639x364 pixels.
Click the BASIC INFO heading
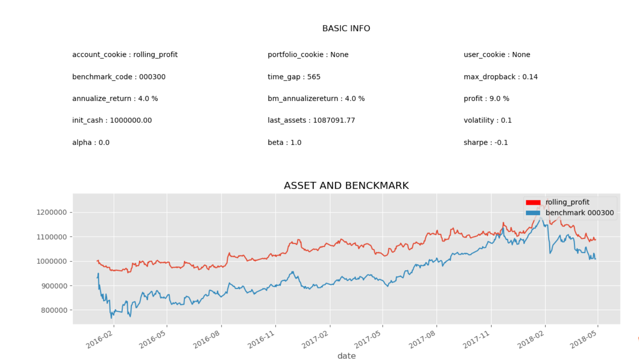coord(346,28)
